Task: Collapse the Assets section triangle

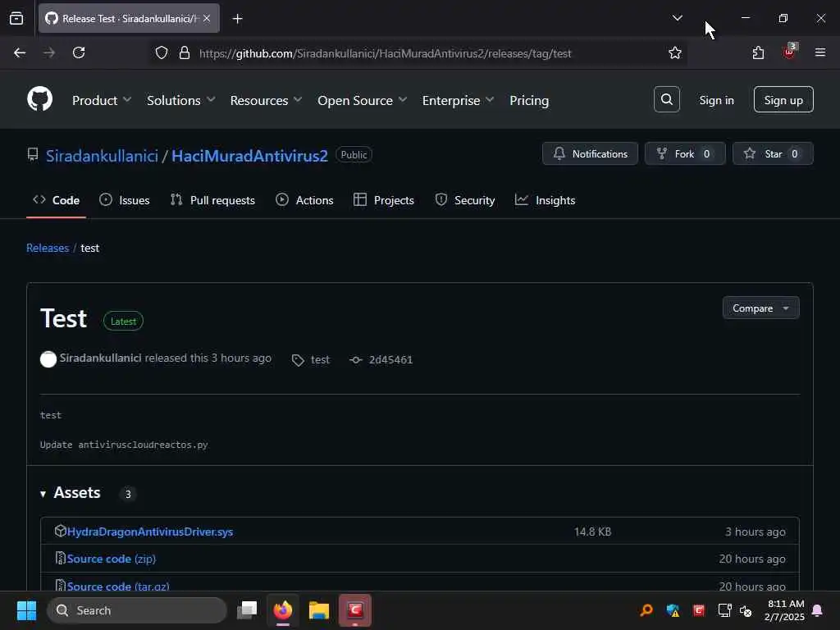Action: point(43,493)
